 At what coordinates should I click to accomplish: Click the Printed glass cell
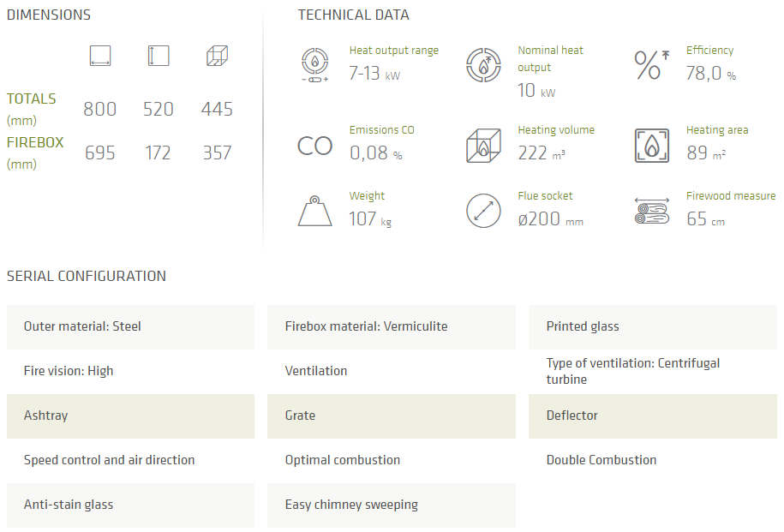(652, 326)
